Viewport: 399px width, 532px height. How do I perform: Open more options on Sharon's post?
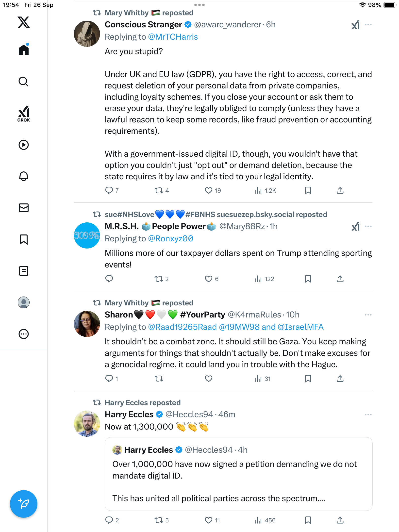point(368,315)
